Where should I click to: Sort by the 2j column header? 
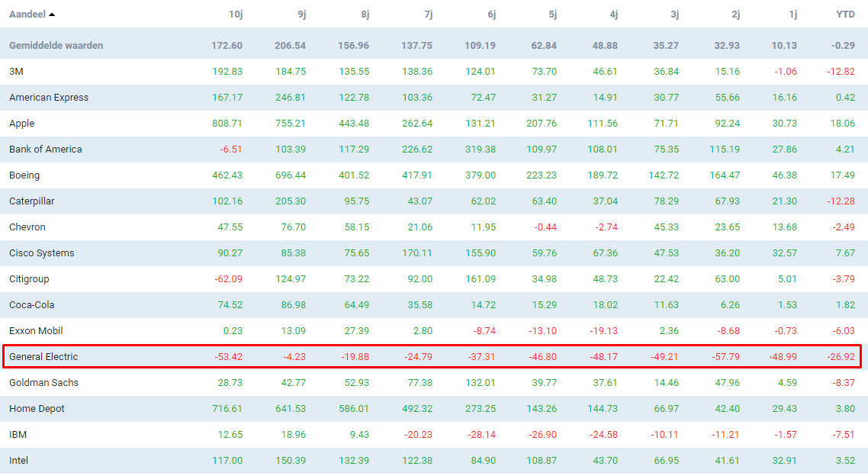pos(735,14)
